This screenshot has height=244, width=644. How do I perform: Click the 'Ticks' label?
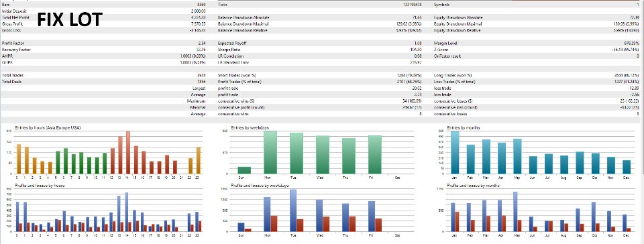222,5
